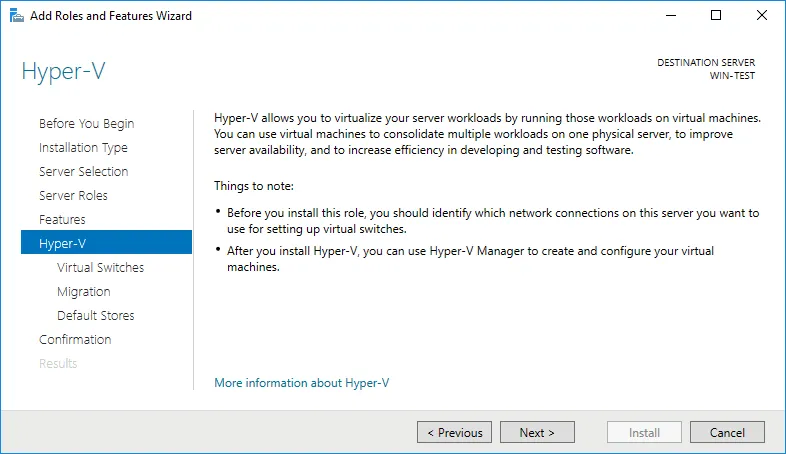786x454 pixels.
Task: Navigate to the Migration sub-step
Action: click(x=84, y=292)
